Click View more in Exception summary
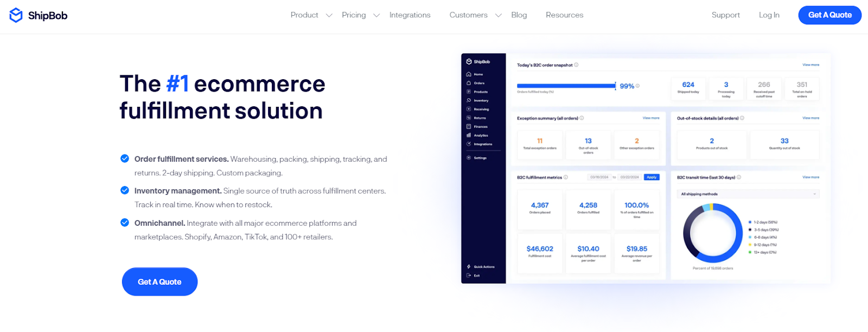This screenshot has height=332, width=868. [x=651, y=118]
